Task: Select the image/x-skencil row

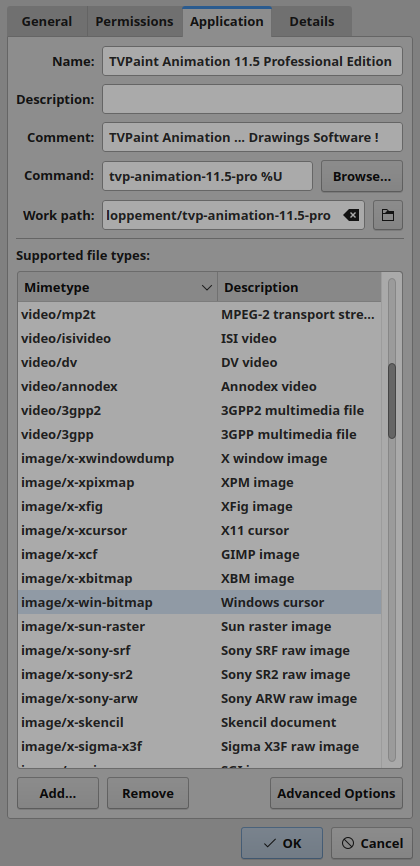Action: click(200, 723)
